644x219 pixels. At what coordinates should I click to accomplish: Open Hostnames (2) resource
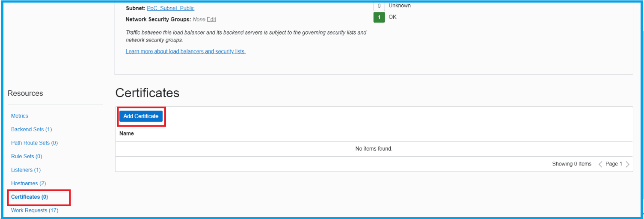(x=28, y=183)
